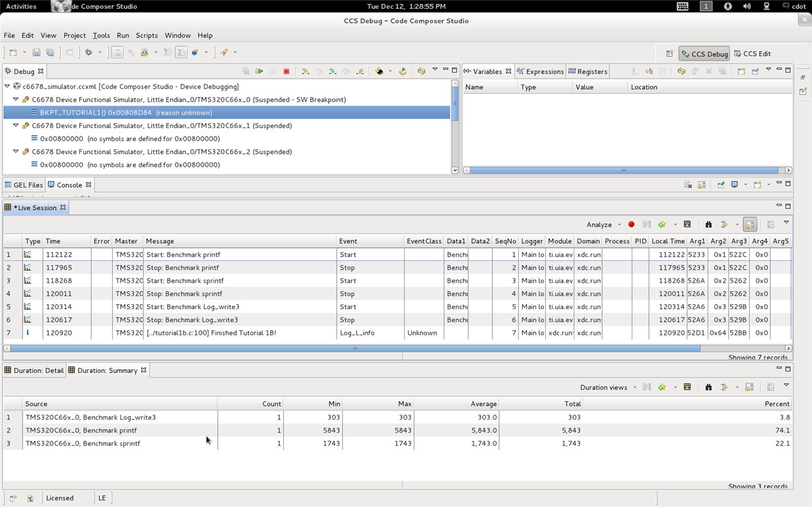Collapse the TMS320C66x_2 core node
The width and height of the screenshot is (812, 507).
tap(16, 152)
